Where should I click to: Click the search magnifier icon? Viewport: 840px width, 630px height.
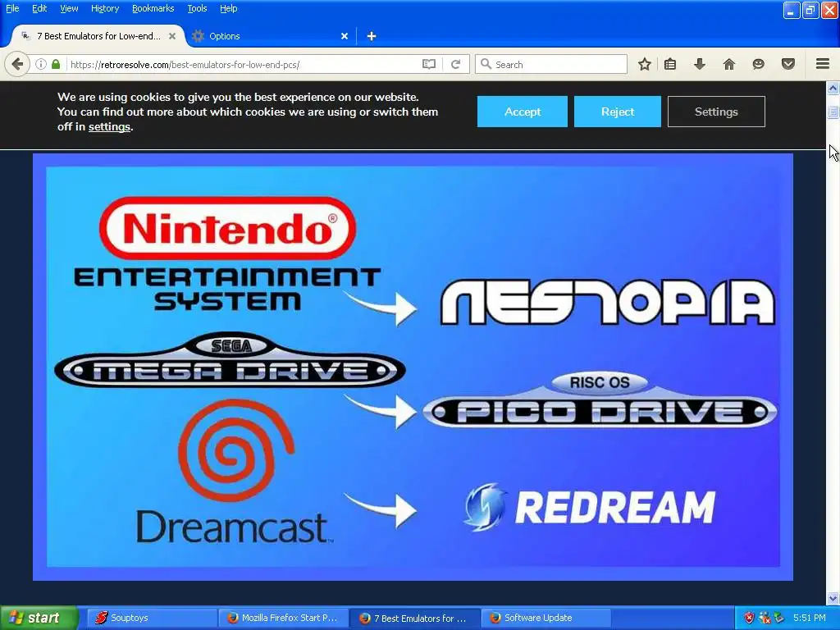[486, 64]
